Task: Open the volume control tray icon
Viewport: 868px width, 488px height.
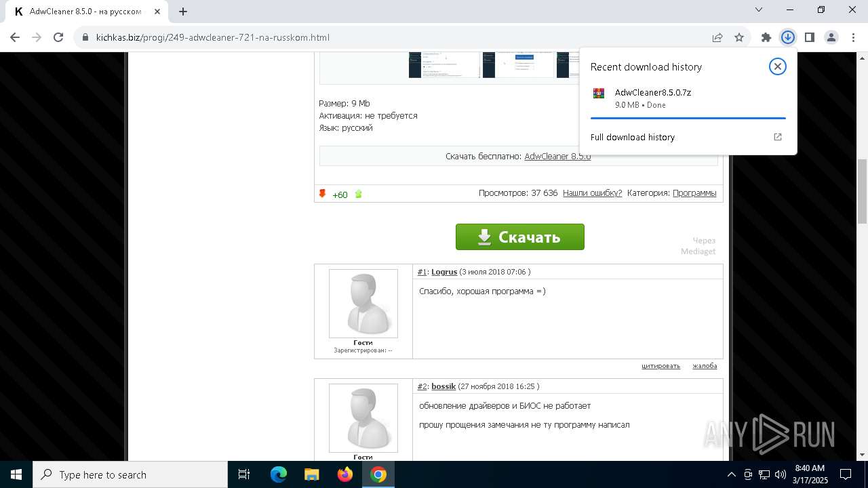Action: (x=781, y=474)
